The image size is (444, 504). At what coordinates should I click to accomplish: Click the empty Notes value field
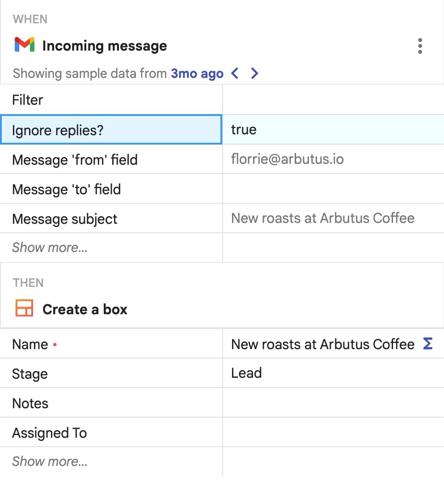point(333,403)
